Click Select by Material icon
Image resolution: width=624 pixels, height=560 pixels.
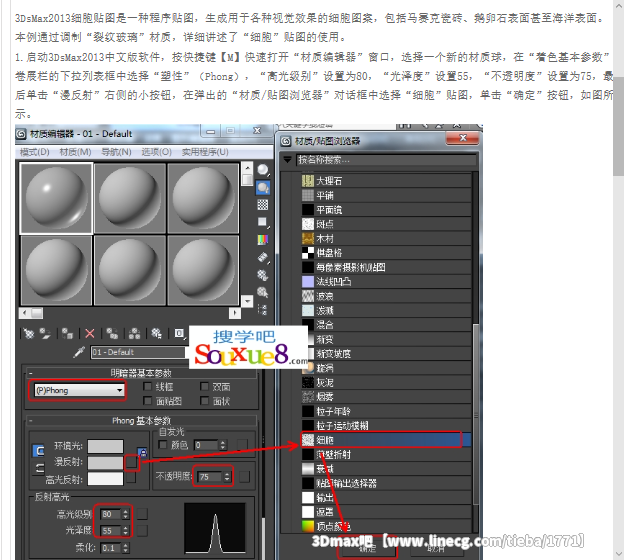[x=263, y=292]
